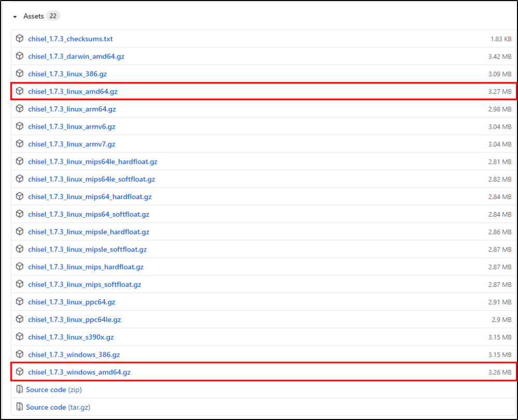Download chisel_1.7.3_windows_amd64.gz
The image size is (518, 420).
click(79, 372)
